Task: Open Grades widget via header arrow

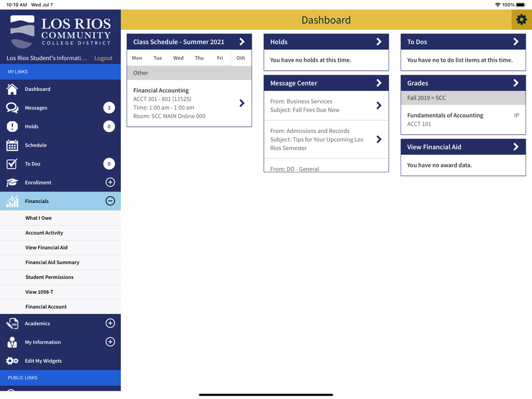Action: pos(516,83)
